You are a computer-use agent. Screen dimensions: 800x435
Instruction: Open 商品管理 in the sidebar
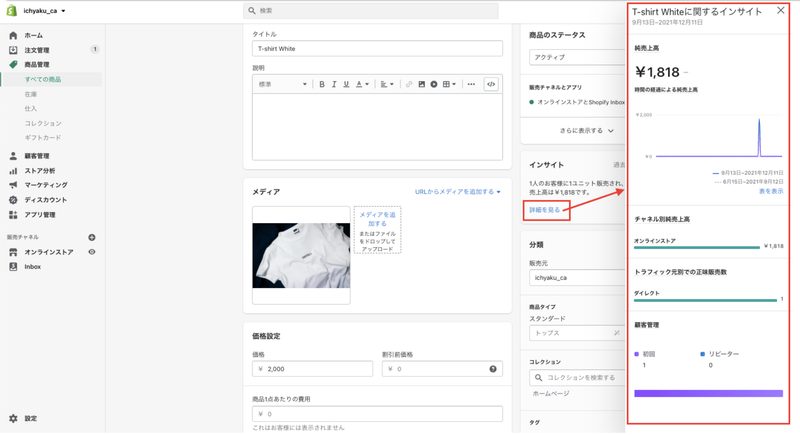(x=37, y=65)
